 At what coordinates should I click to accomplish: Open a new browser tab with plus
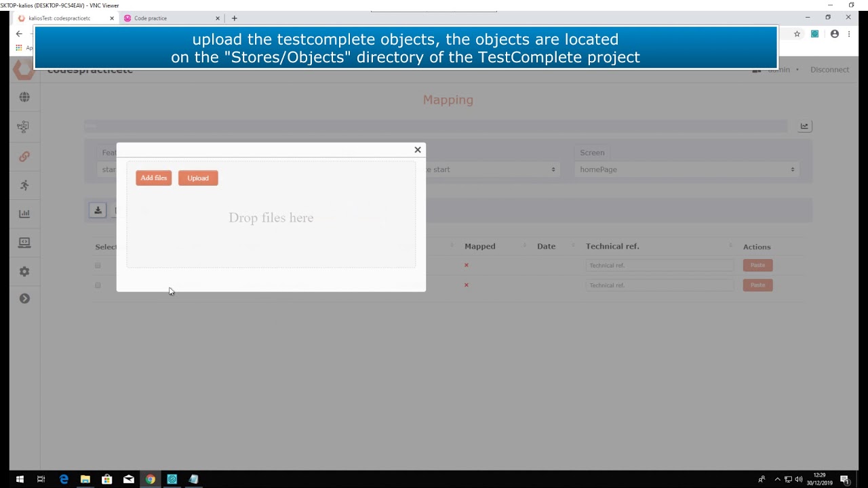235,18
